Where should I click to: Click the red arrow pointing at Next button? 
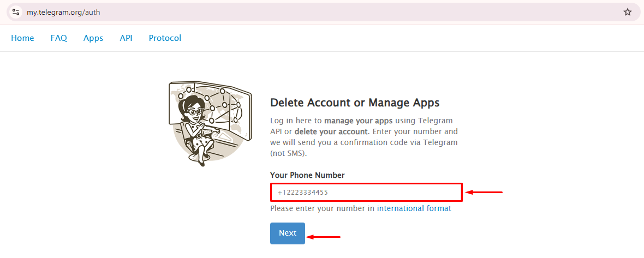tap(324, 237)
